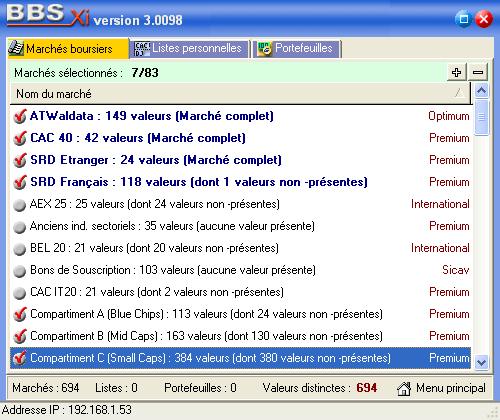This screenshot has height=420, width=500.
Task: Check the AEX 25 market circle
Action: [x=19, y=205]
